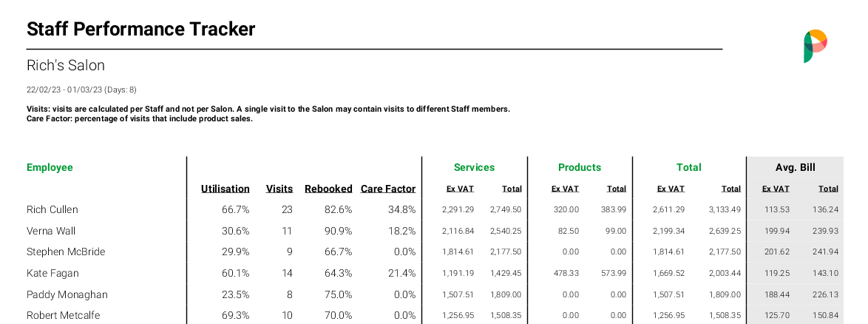Screen dimensions: 868x324
Task: Click the Utilisation column header
Action: 225,189
